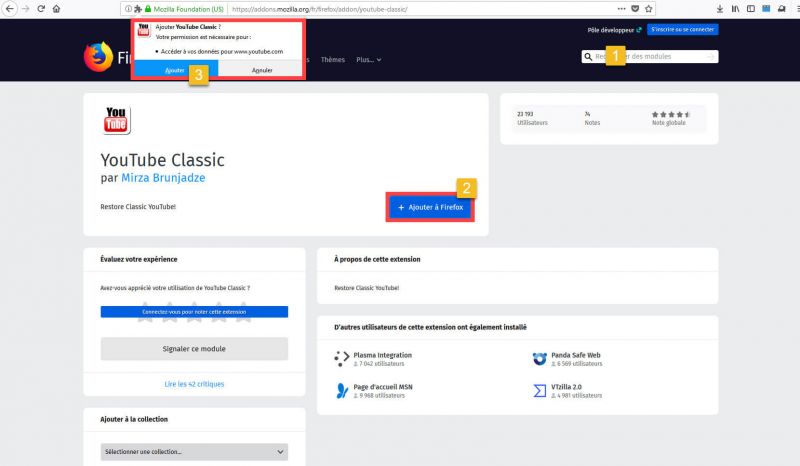
Task: Click the browser home button
Action: (x=56, y=8)
